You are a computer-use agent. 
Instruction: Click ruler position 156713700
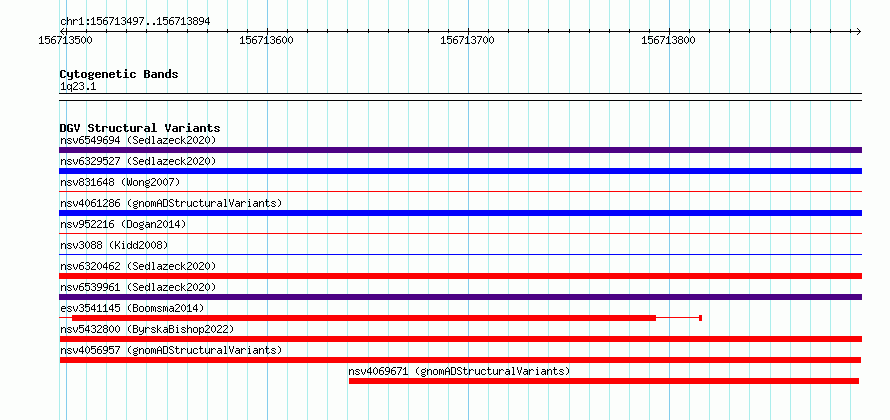click(x=468, y=40)
